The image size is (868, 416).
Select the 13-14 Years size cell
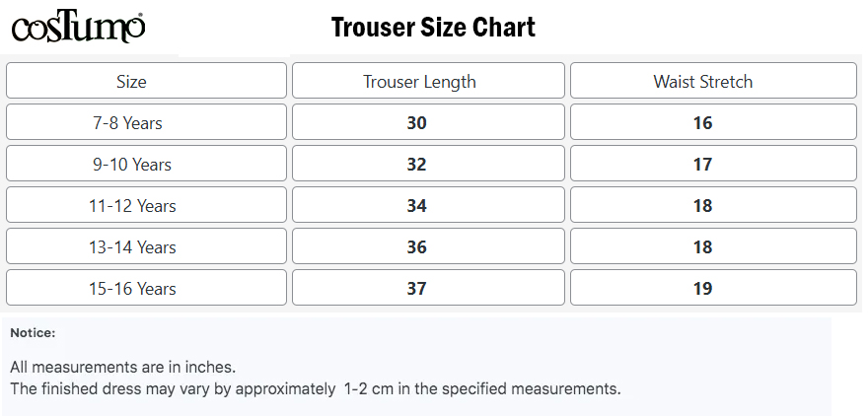(x=146, y=246)
